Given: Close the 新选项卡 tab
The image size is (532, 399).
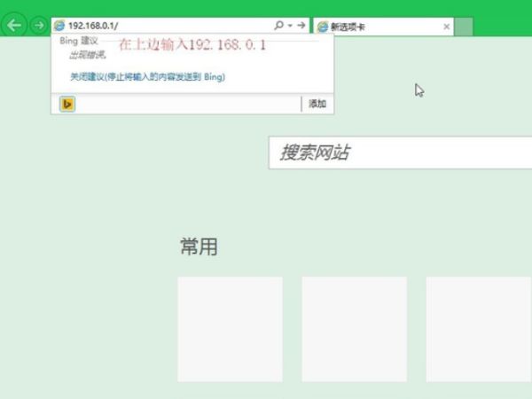Looking at the screenshot, I should click(x=446, y=27).
